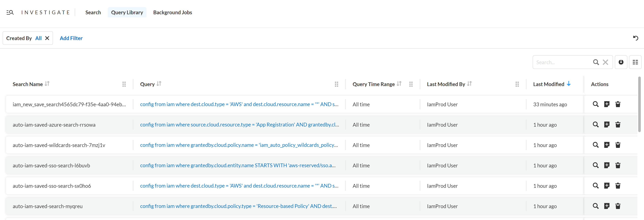
Task: Delete the iam_new_save_search saved query
Action: (618, 104)
